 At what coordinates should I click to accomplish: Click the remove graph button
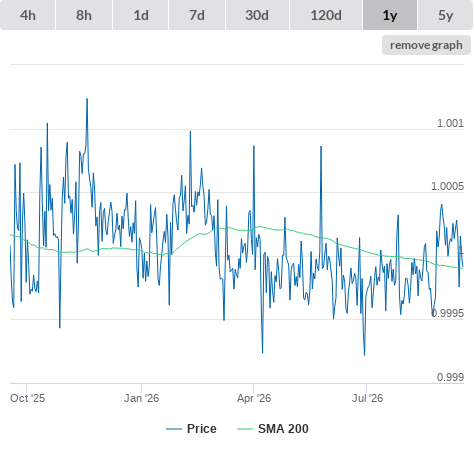[426, 45]
